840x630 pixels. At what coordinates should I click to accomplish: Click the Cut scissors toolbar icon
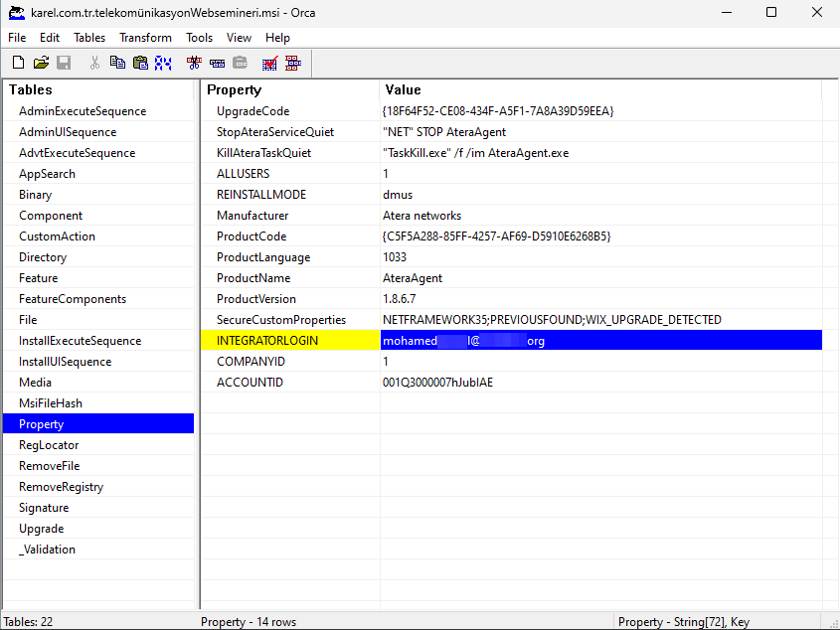94,63
